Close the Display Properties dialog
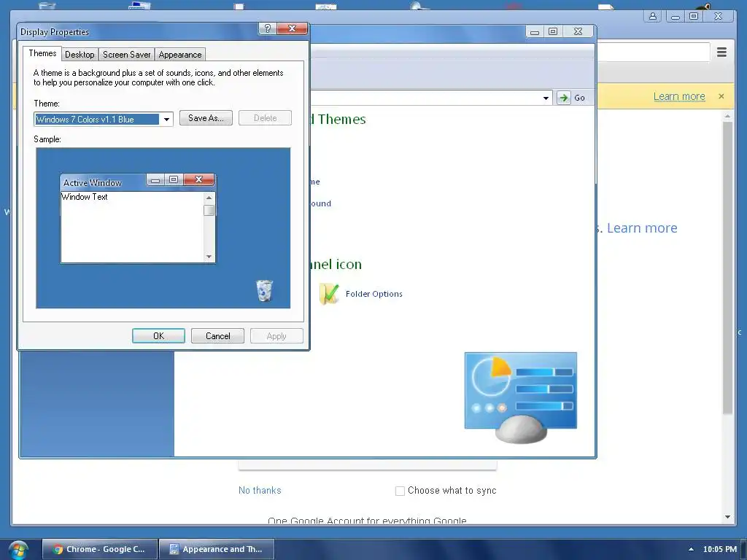The height and width of the screenshot is (560, 747). 292,28
